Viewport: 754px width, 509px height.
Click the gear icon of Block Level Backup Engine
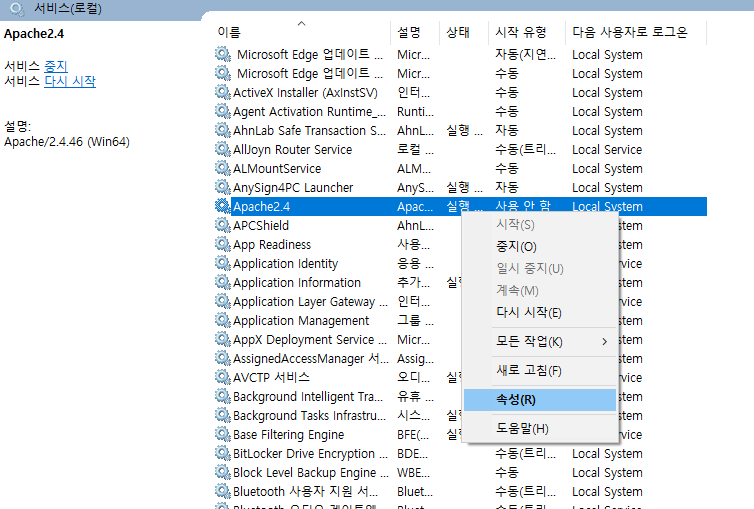point(223,472)
